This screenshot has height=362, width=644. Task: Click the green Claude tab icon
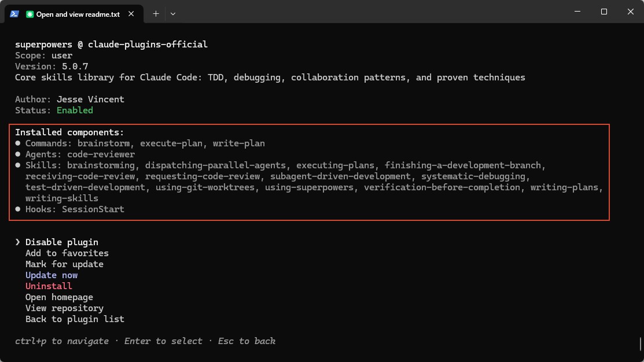point(30,14)
